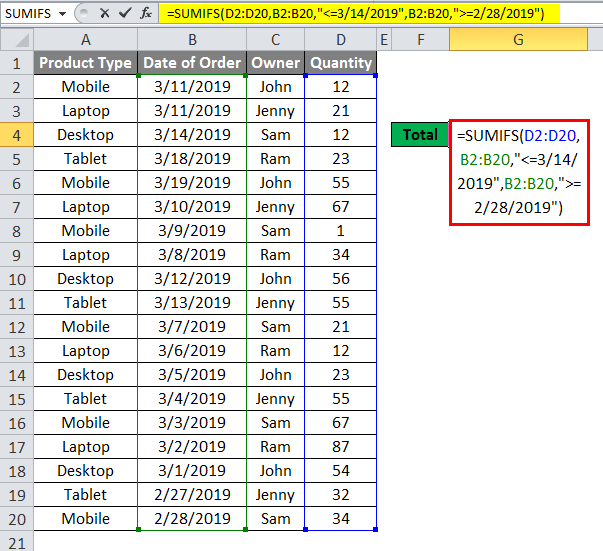Select the date 3/13/2019 cell
Screen dimensions: 603x551
192,303
